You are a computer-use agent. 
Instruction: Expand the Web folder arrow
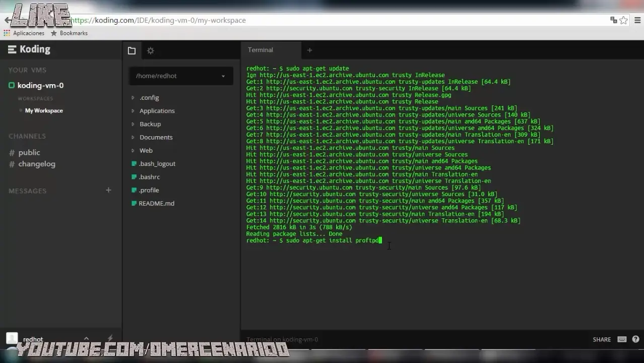tap(133, 150)
